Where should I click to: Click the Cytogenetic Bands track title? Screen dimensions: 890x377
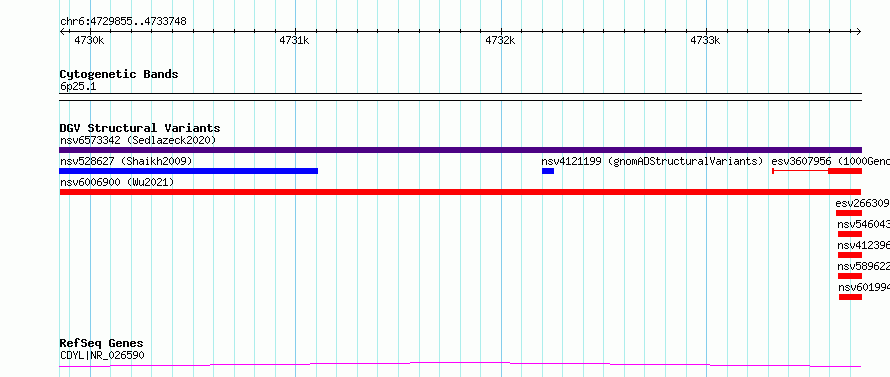[x=119, y=74]
